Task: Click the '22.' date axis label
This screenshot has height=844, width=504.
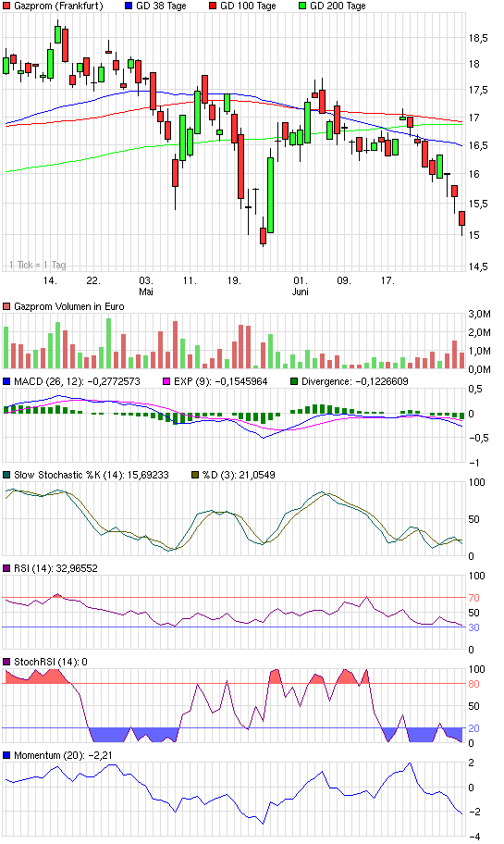Action: click(93, 281)
